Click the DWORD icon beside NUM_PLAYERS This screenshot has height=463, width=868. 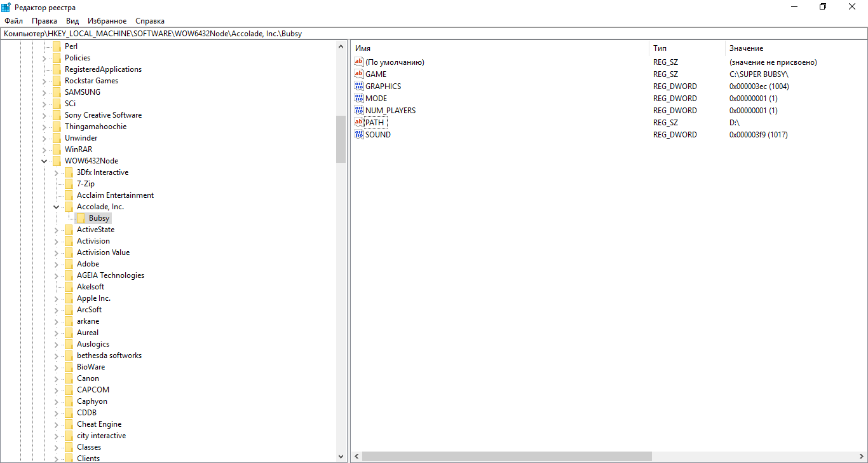tap(358, 110)
